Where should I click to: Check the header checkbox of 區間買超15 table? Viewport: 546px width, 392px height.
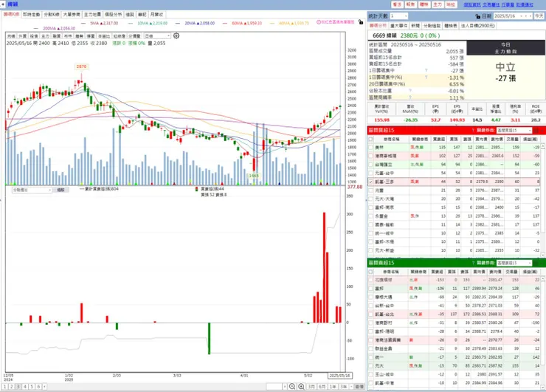[x=371, y=139]
